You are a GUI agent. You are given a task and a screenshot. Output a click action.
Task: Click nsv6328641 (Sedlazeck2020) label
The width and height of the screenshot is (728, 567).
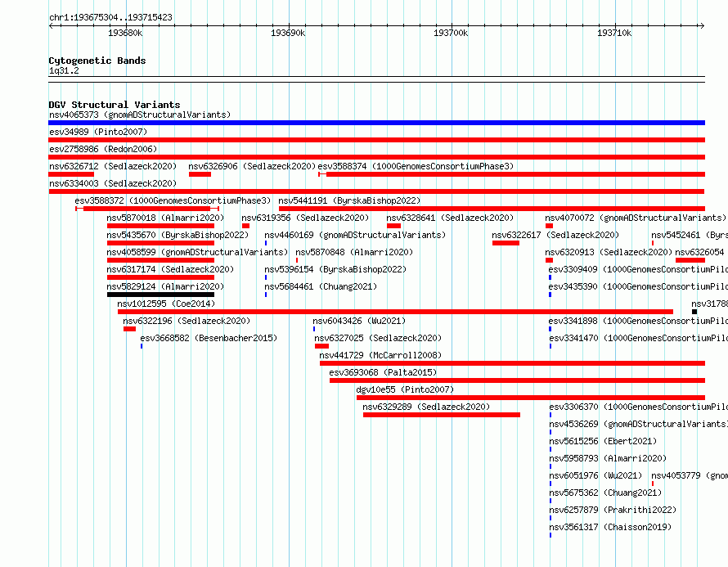(450, 218)
